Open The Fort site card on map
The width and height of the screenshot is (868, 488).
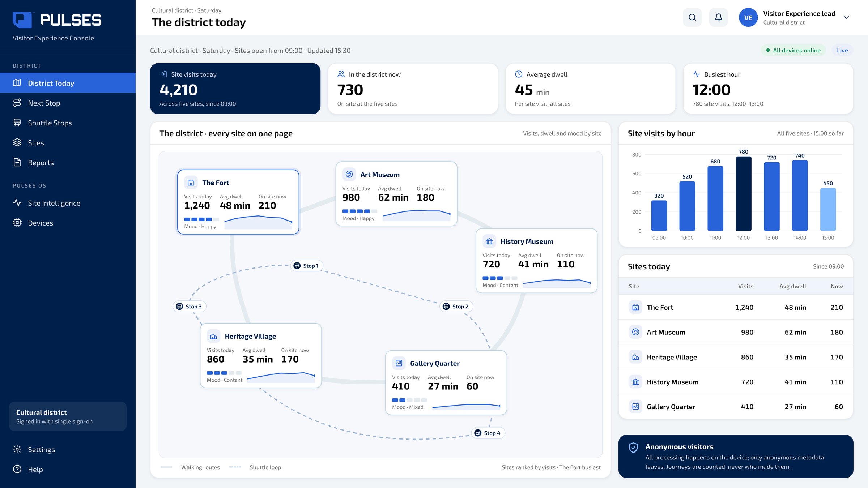tap(238, 202)
